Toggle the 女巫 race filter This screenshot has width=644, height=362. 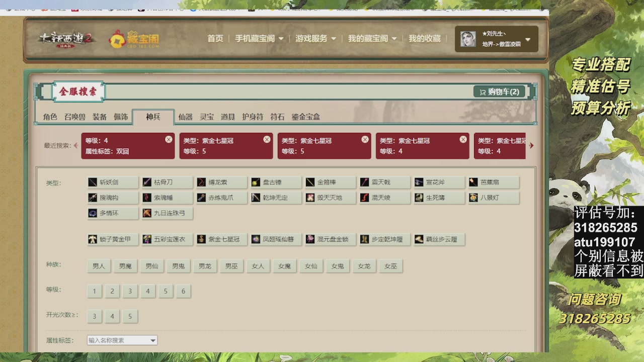point(391,266)
